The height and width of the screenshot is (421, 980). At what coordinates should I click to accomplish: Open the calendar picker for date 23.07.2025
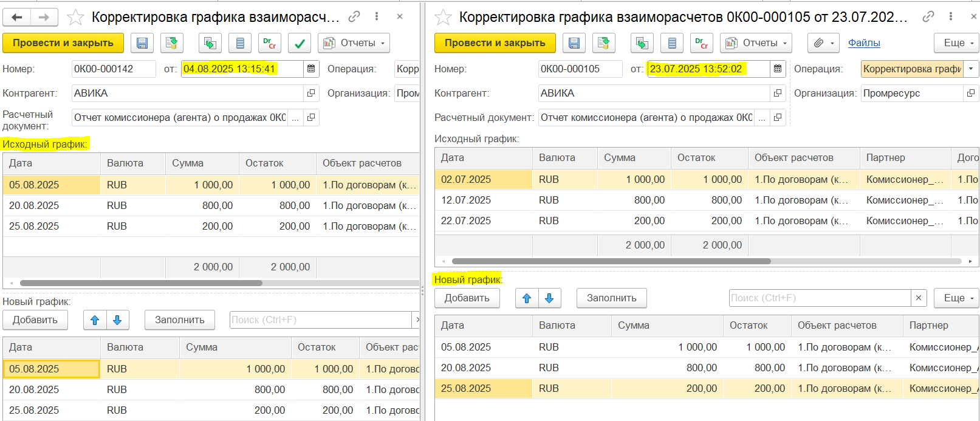coord(777,69)
